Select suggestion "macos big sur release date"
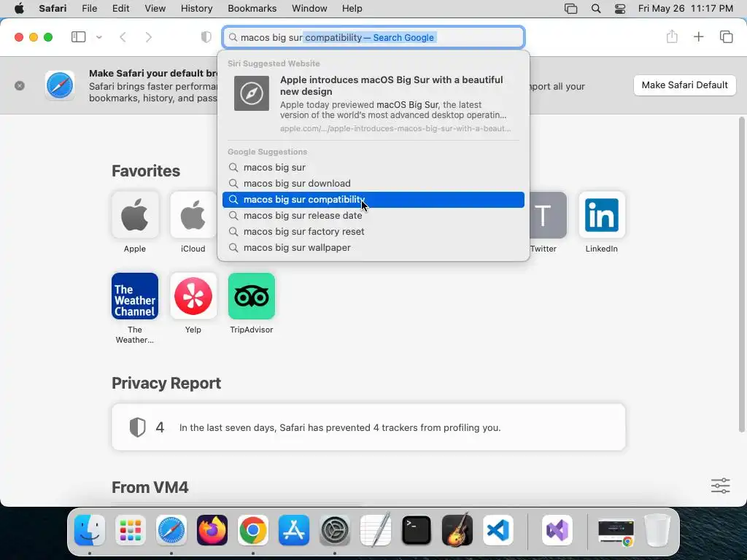The image size is (747, 560). pyautogui.click(x=373, y=215)
